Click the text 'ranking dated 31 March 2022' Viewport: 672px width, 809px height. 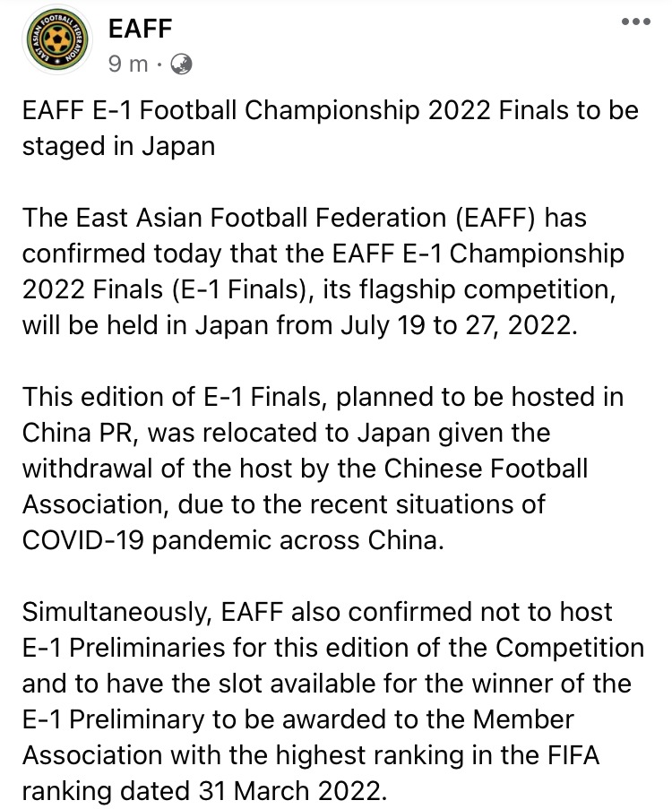tap(202, 791)
